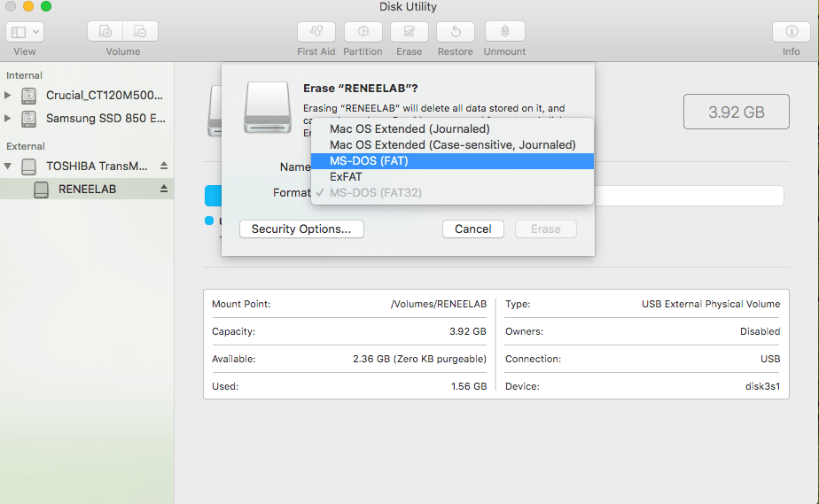
Task: Open the Partition tool
Action: (363, 32)
